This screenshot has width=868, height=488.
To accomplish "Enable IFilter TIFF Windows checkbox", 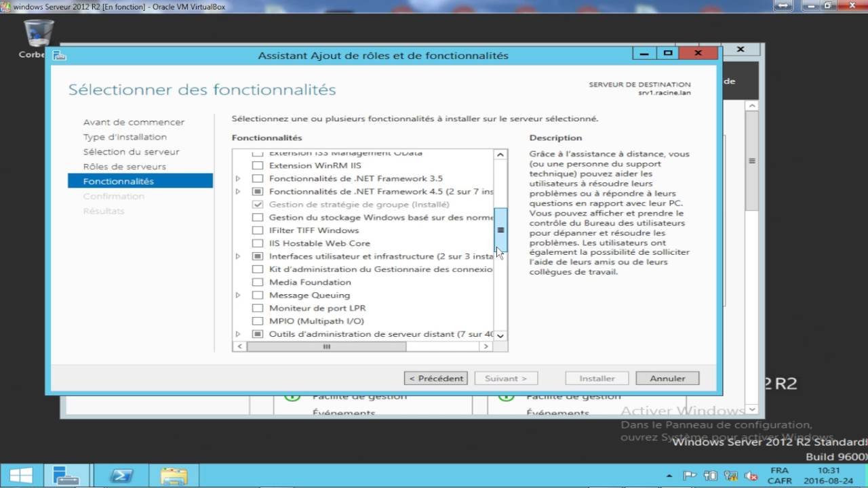I will pos(257,230).
